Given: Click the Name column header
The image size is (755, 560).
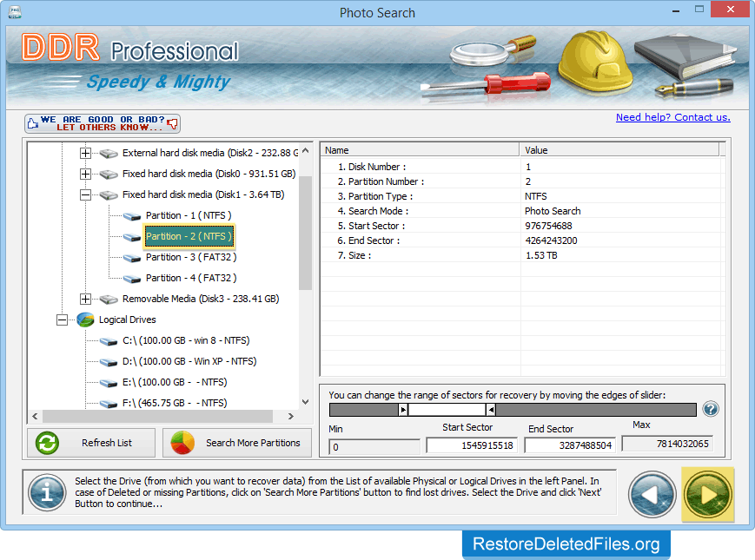Looking at the screenshot, I should (420, 150).
